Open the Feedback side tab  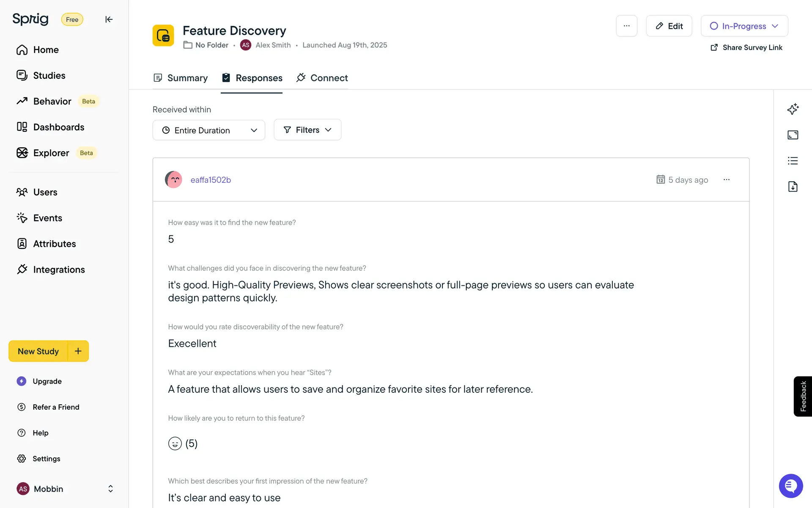tap(803, 396)
